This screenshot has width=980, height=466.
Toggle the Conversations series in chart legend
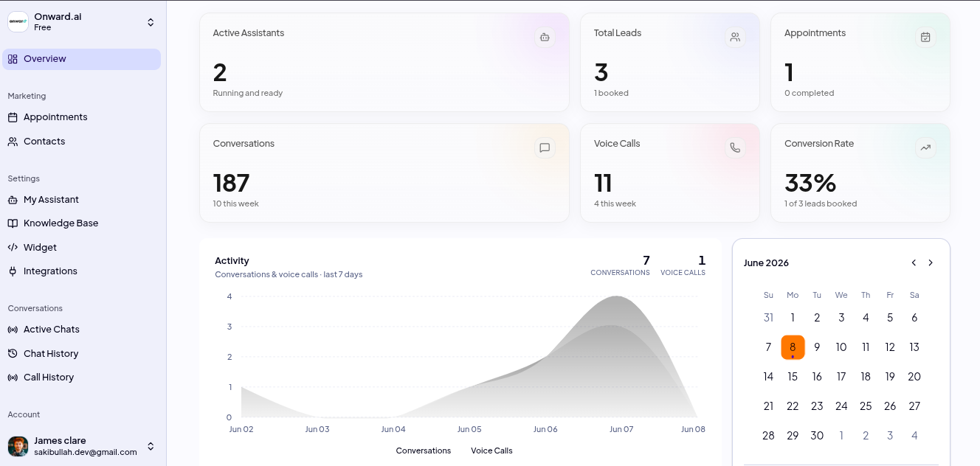coord(423,451)
